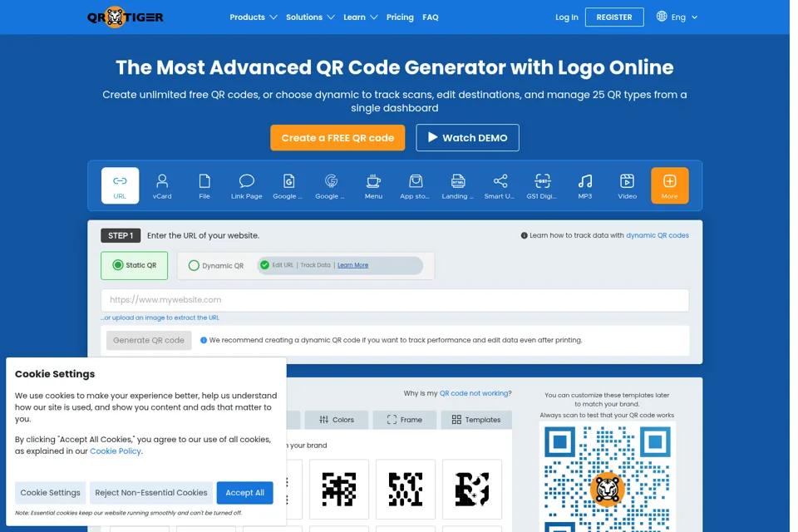Expand the Solutions dropdown menu
The width and height of the screenshot is (798, 532).
coord(310,17)
